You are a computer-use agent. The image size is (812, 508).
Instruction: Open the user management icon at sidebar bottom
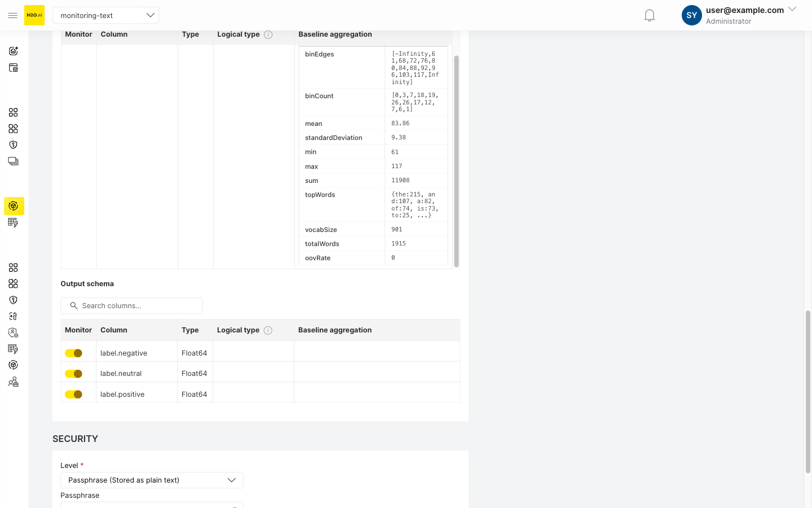[14, 382]
